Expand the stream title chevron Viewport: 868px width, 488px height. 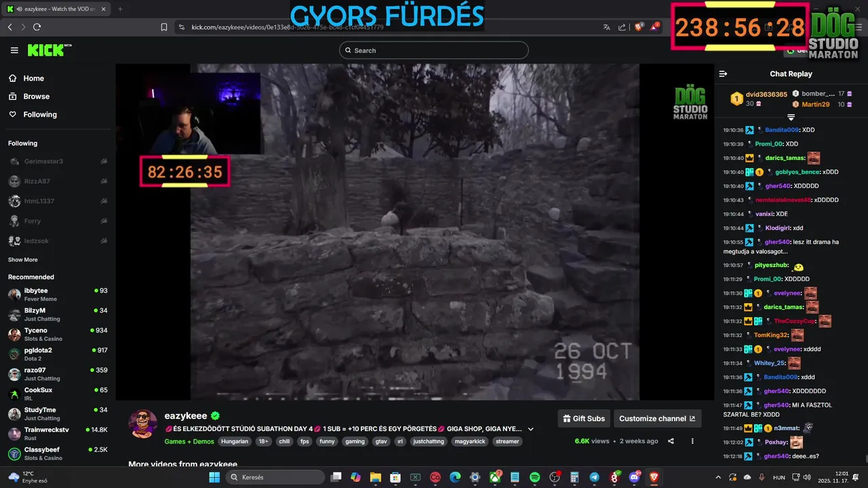coord(531,429)
